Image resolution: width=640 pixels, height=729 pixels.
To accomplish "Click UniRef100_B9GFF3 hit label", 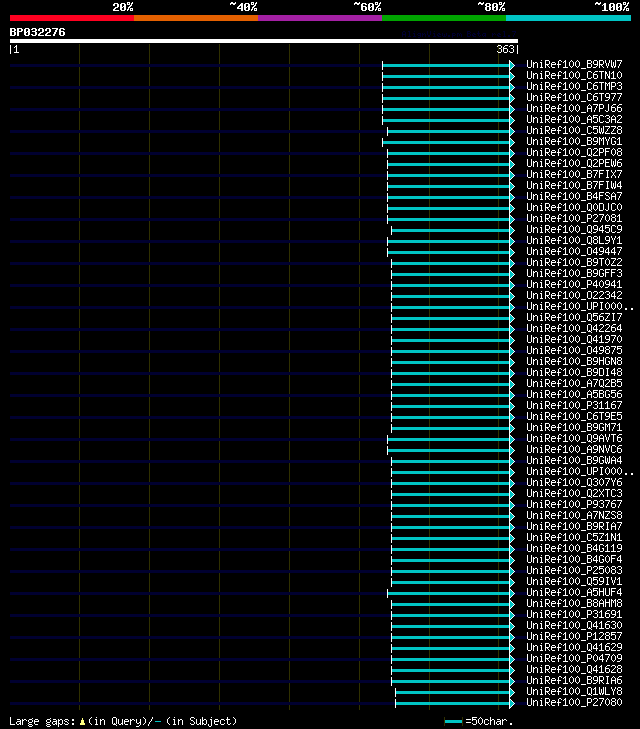I will coord(574,273).
